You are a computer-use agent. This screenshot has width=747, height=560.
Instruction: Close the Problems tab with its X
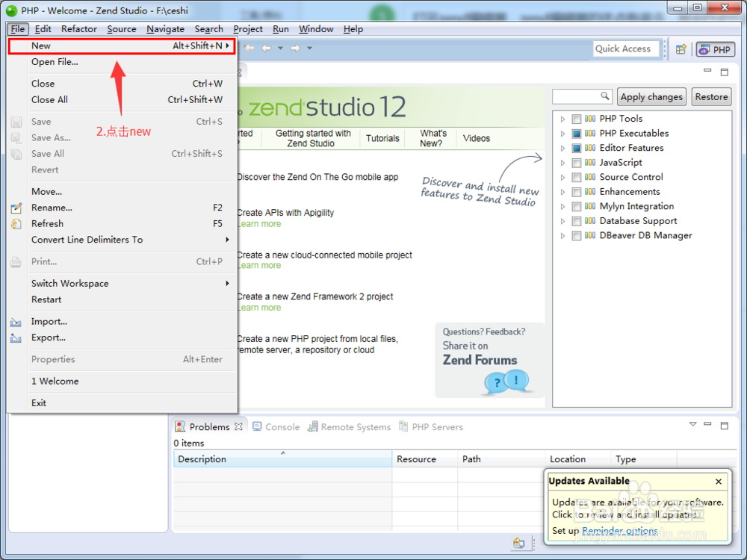tap(238, 426)
